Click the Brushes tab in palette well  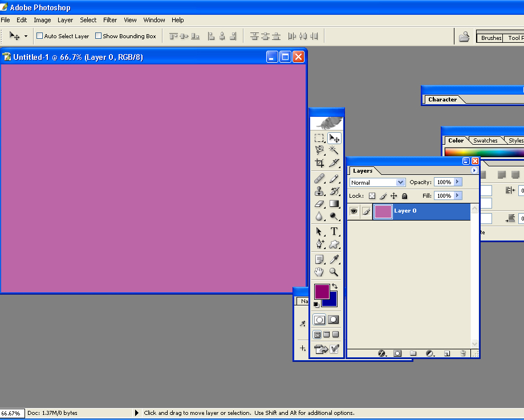click(491, 38)
